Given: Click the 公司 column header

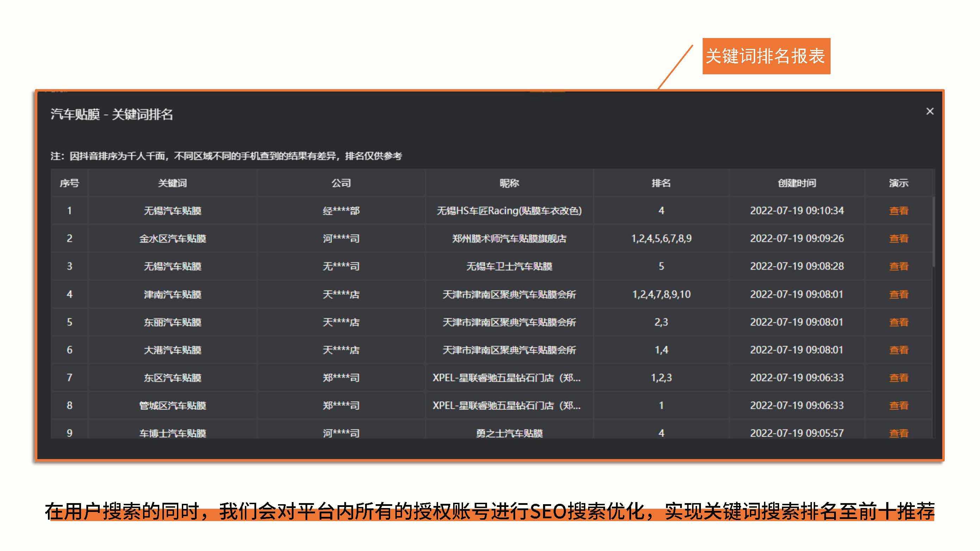Looking at the screenshot, I should (341, 183).
